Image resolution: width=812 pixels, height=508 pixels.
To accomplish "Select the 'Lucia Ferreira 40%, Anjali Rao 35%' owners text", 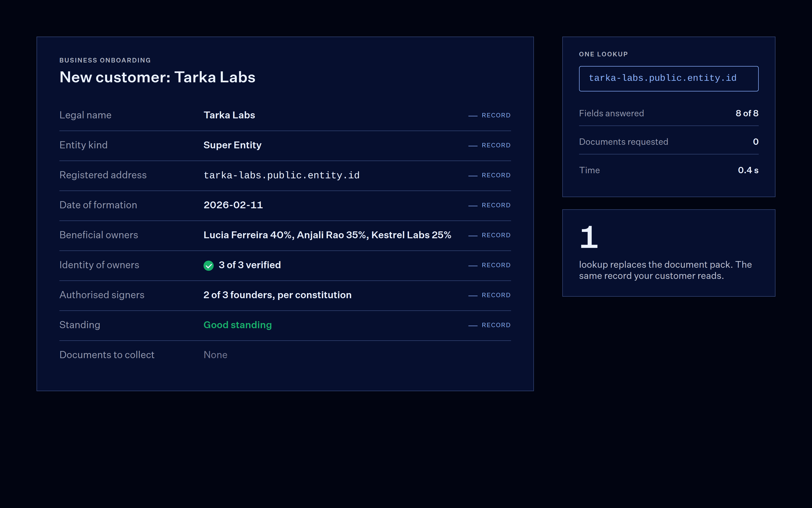I will click(x=286, y=235).
